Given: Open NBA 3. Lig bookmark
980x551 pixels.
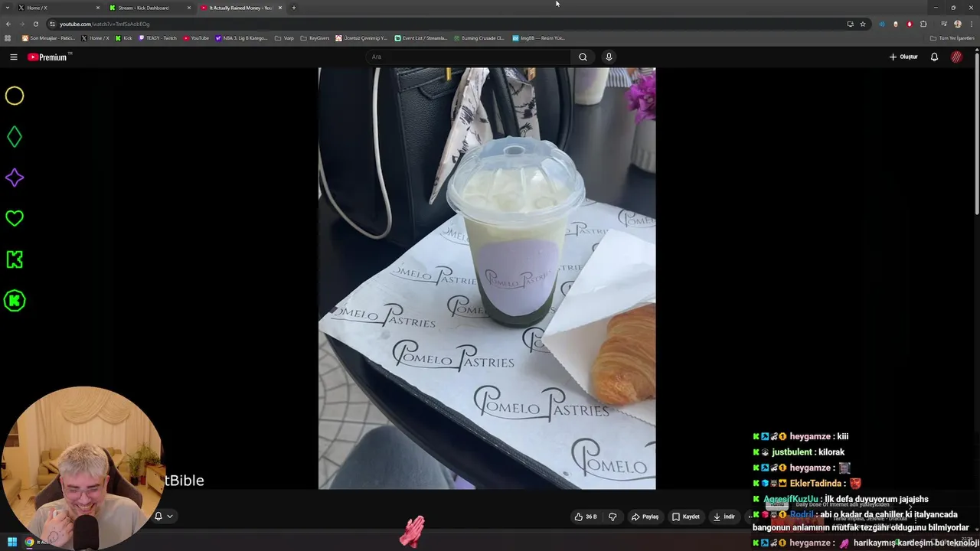Looking at the screenshot, I should (241, 37).
